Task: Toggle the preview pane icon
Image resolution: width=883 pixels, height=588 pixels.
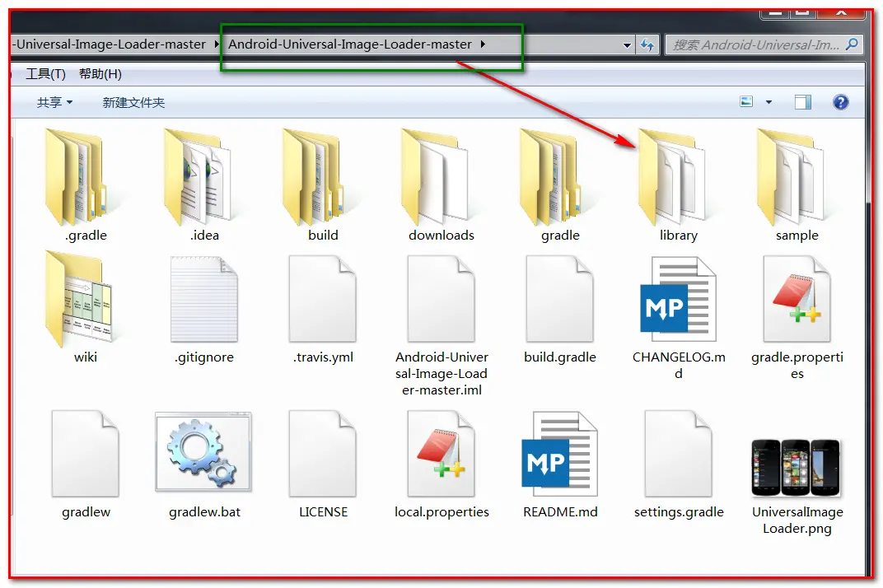Action: click(803, 102)
